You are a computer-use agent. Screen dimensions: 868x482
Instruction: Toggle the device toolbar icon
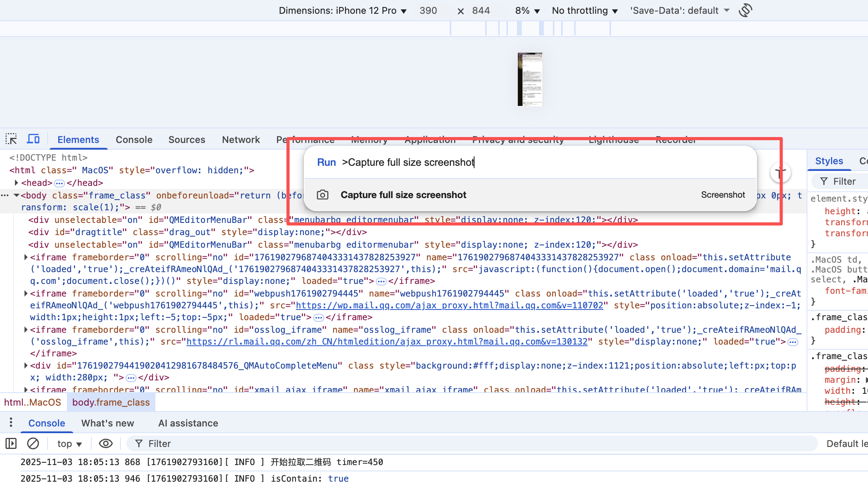[x=33, y=139]
